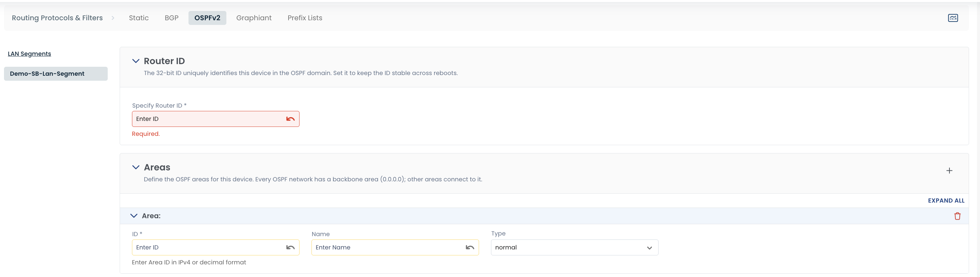
Task: Select the OSPFv2 tab
Action: pos(207,18)
